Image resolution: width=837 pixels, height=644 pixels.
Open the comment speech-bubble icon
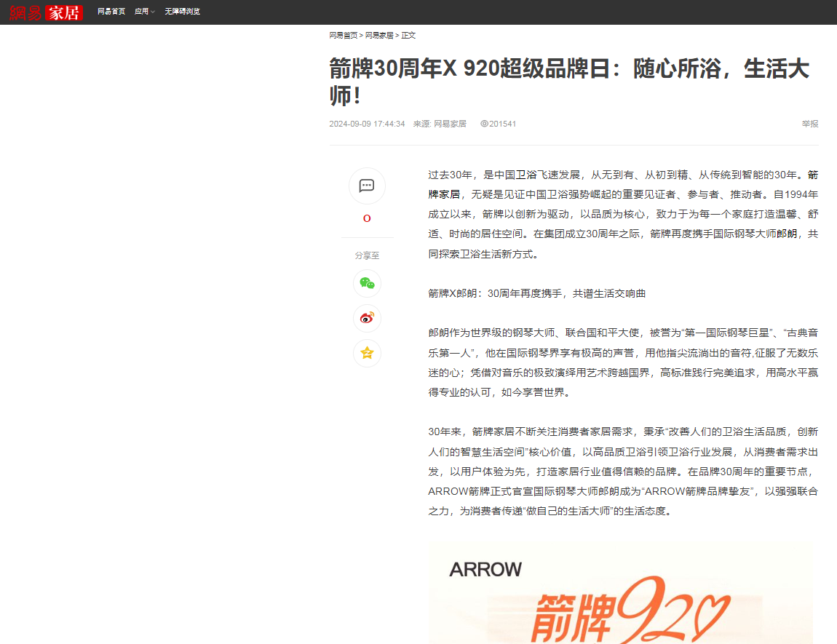coord(367,186)
